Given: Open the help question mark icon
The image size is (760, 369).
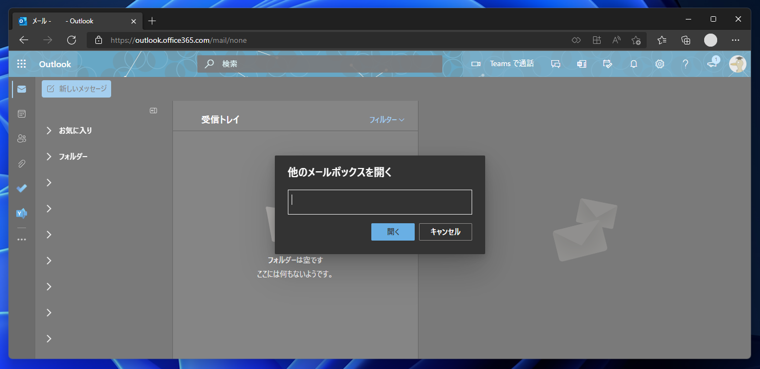Looking at the screenshot, I should point(685,64).
